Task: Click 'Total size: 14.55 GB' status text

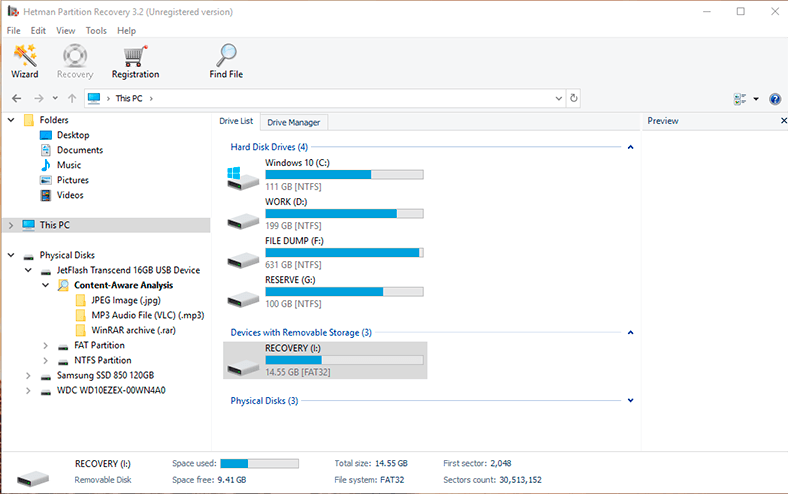Action: click(x=371, y=463)
